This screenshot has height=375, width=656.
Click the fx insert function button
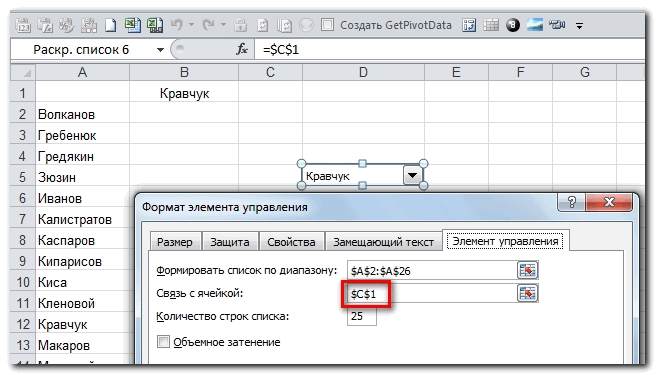[242, 50]
